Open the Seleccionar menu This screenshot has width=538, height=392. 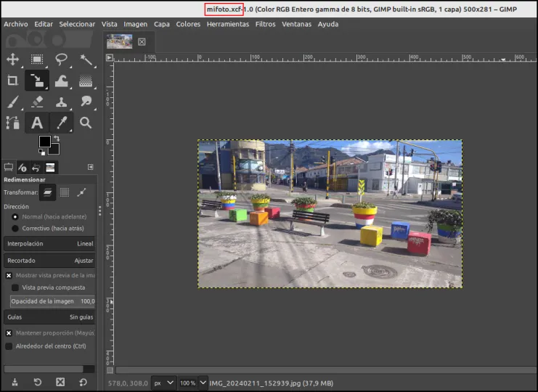click(x=77, y=25)
